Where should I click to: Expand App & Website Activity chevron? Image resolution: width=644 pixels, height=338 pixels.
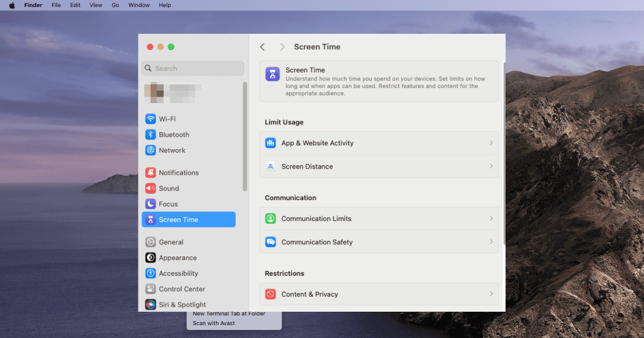491,143
